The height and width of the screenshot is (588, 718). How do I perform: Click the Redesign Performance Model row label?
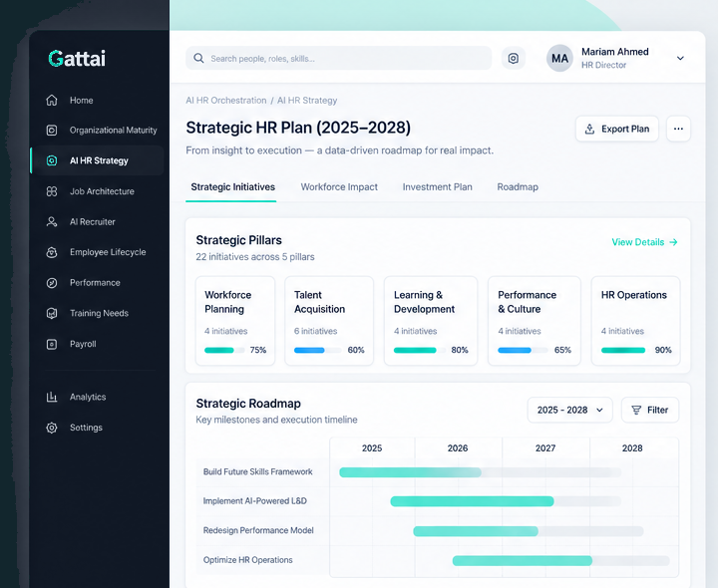258,530
